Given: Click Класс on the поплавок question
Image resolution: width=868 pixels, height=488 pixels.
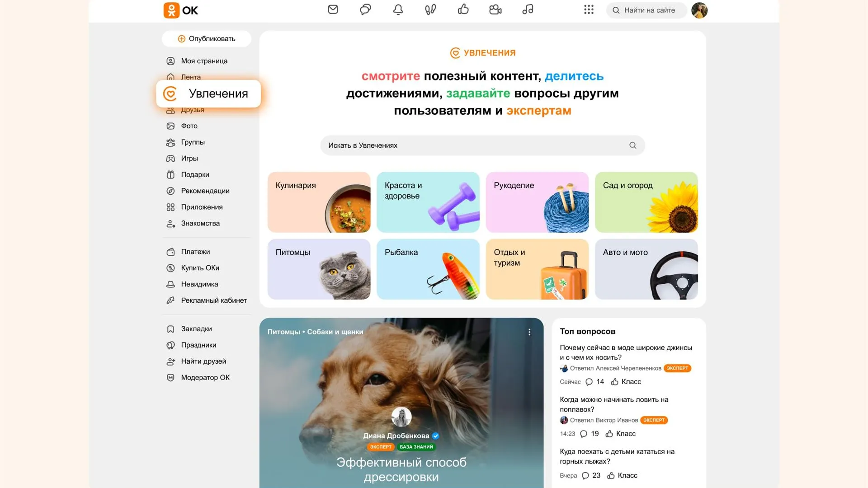Looking at the screenshot, I should click(620, 434).
